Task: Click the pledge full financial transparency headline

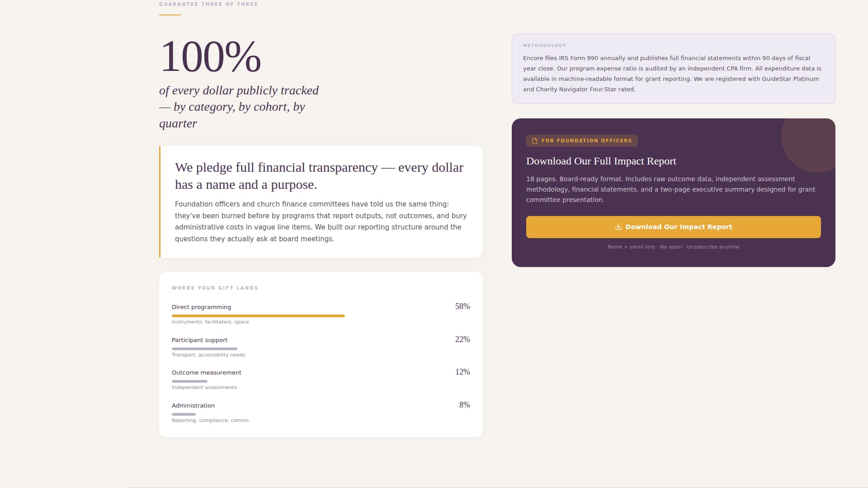Action: tap(319, 176)
